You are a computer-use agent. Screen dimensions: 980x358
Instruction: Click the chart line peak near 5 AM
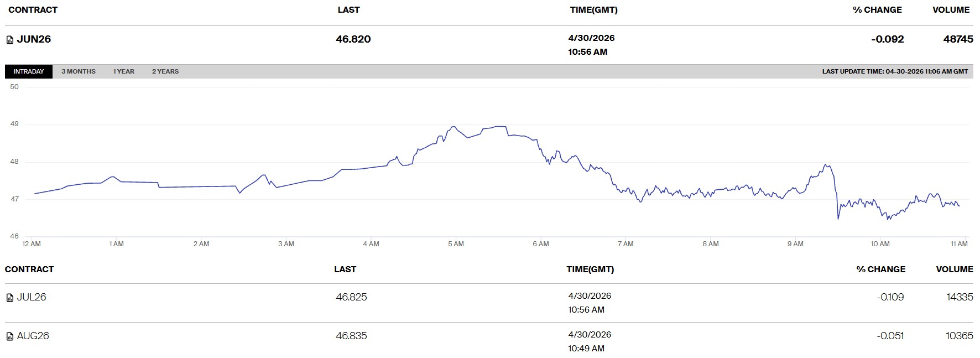click(x=454, y=127)
